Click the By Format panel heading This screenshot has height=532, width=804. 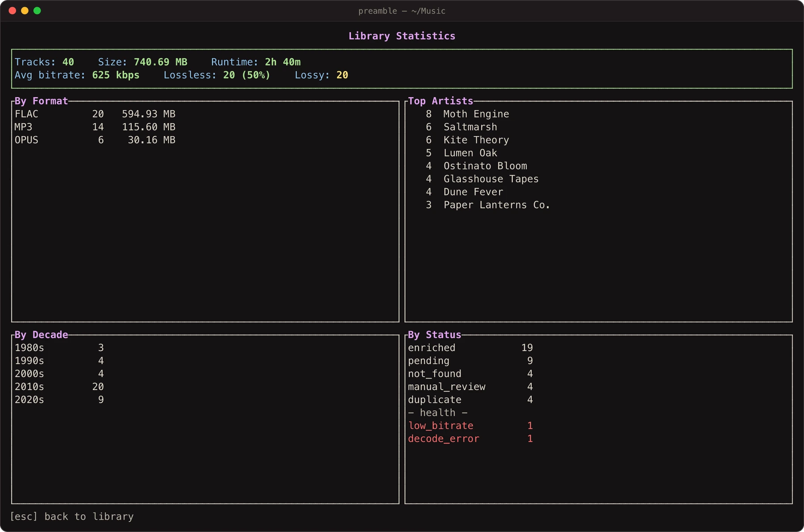[41, 101]
